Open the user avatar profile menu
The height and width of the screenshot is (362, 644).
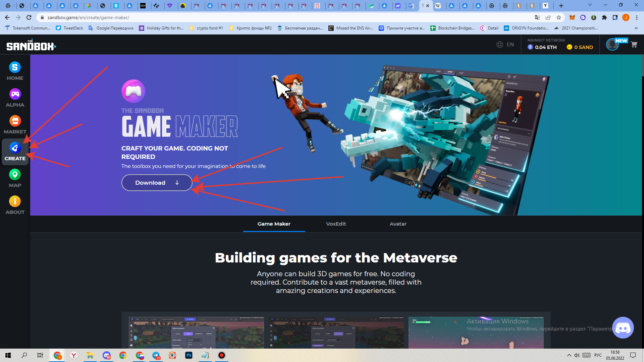(x=612, y=45)
